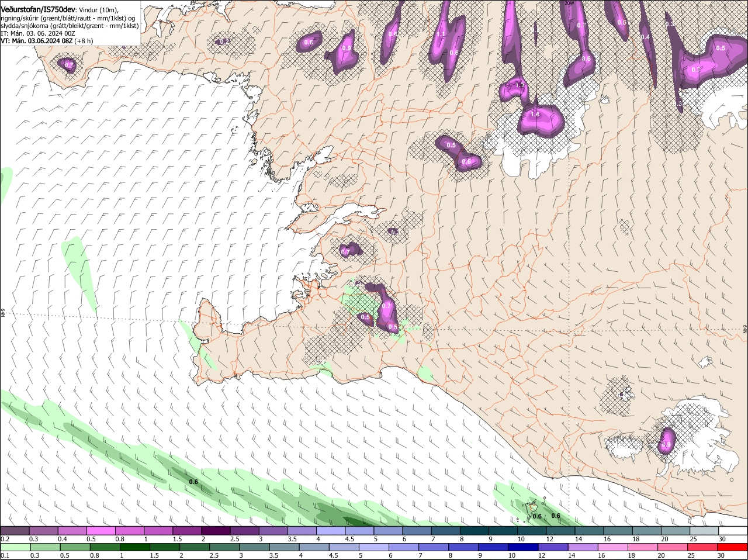Pick the snow legend swatch starting at 2.5
Image resolution: width=748 pixels, height=560 pixels.
click(x=244, y=530)
